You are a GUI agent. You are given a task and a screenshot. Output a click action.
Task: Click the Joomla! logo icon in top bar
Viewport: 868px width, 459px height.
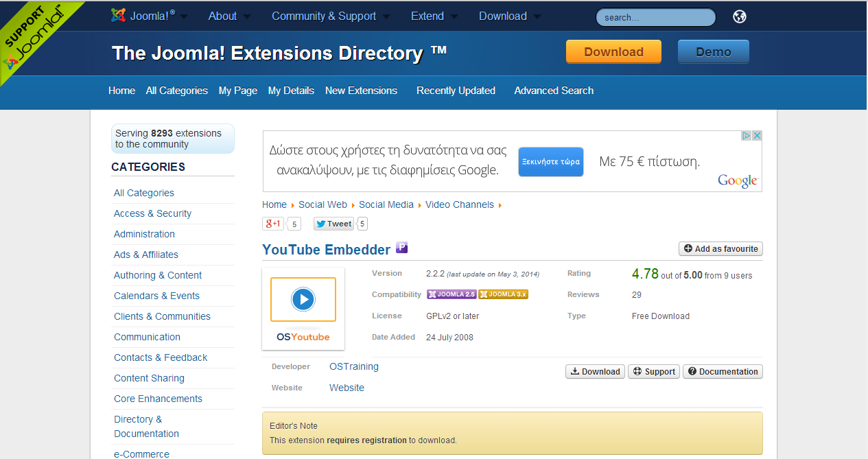[119, 16]
